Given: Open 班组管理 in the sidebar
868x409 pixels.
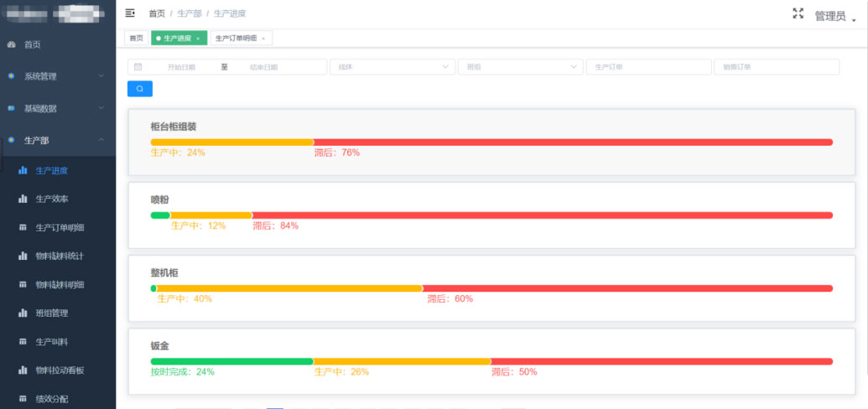Looking at the screenshot, I should pos(51,313).
